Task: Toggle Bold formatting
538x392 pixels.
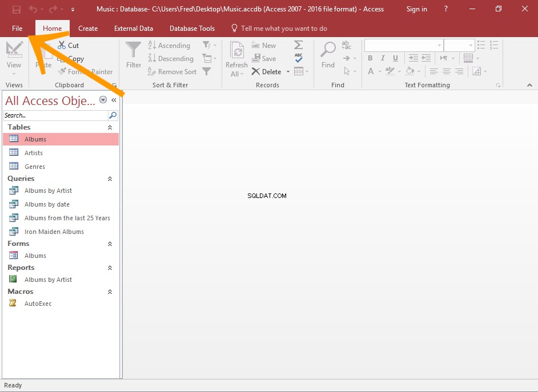Action: pos(370,58)
